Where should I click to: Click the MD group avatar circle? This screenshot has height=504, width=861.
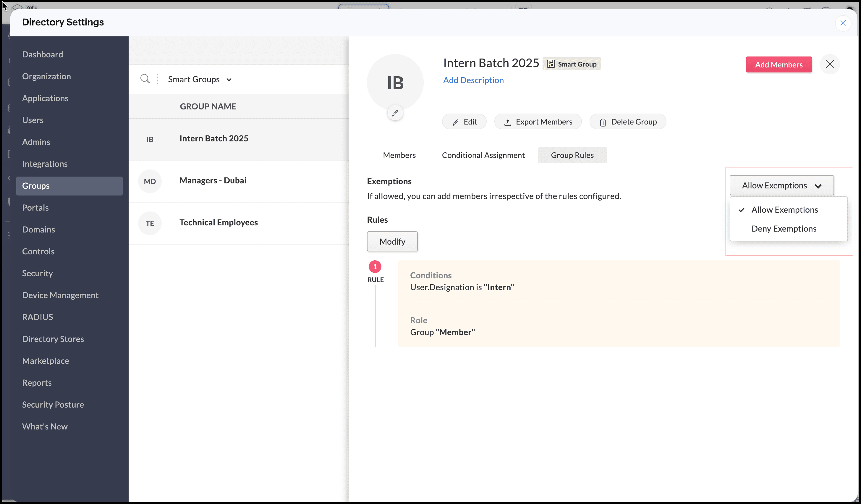150,181
